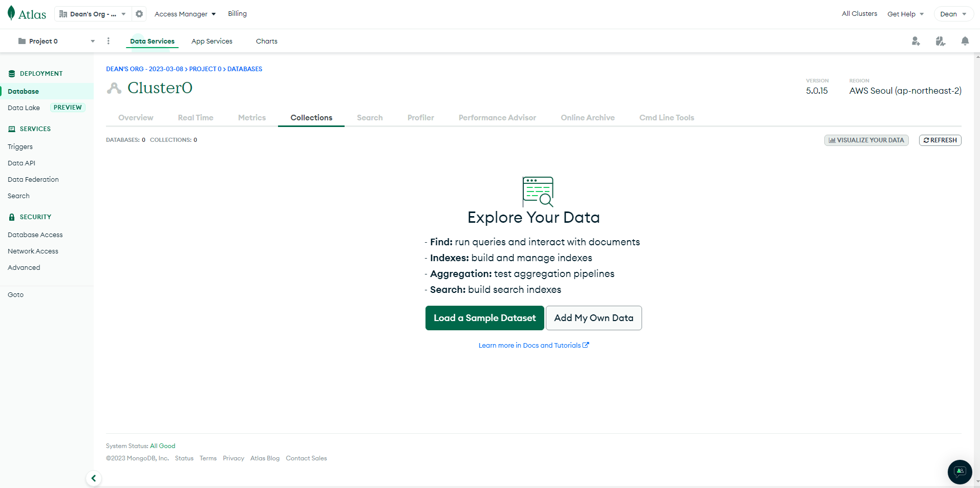Open the Privacy footer link
Screen dimensions: 980x488
233,458
